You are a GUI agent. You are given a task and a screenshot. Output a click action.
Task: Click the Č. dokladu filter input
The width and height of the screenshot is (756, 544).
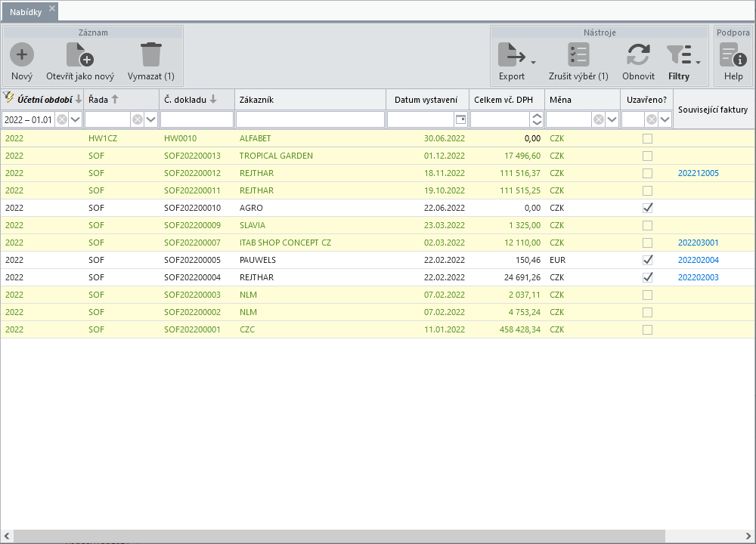(197, 119)
